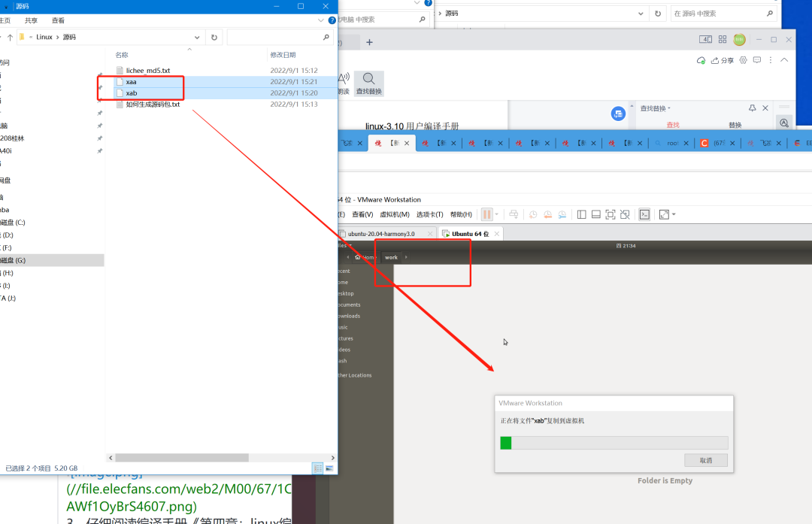Click the 朗读 read-aloud tool icon

[344, 83]
